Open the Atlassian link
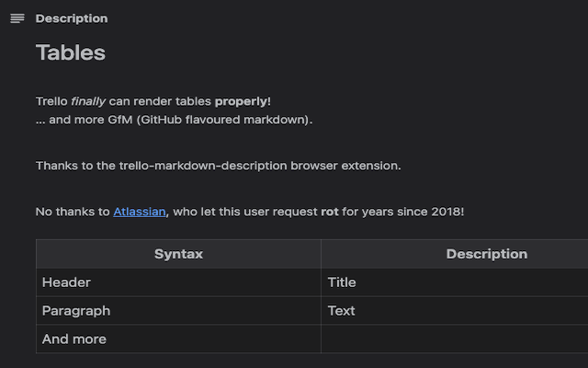This screenshot has width=588, height=368. tap(140, 213)
